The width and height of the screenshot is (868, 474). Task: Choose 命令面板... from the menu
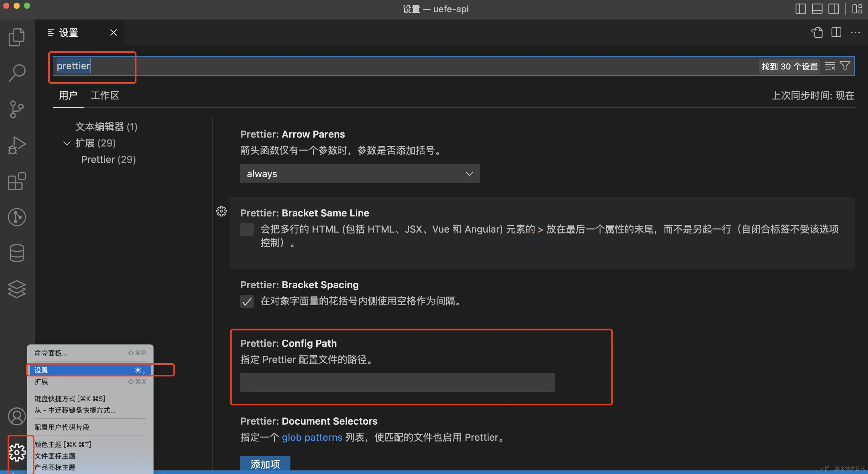pos(90,353)
